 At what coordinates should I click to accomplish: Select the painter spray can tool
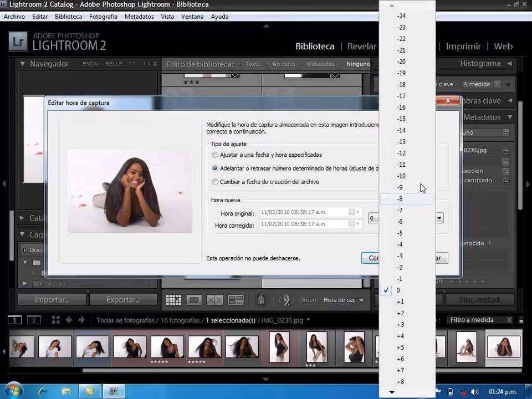click(x=261, y=300)
